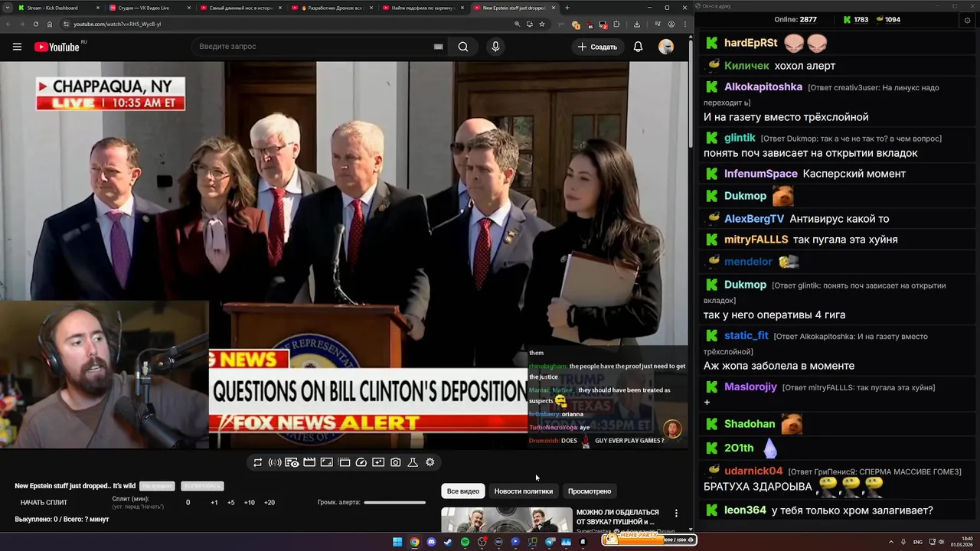Screen dimensions: 980x551
Task: Click the ENG language indicator in tray
Action: click(x=918, y=542)
